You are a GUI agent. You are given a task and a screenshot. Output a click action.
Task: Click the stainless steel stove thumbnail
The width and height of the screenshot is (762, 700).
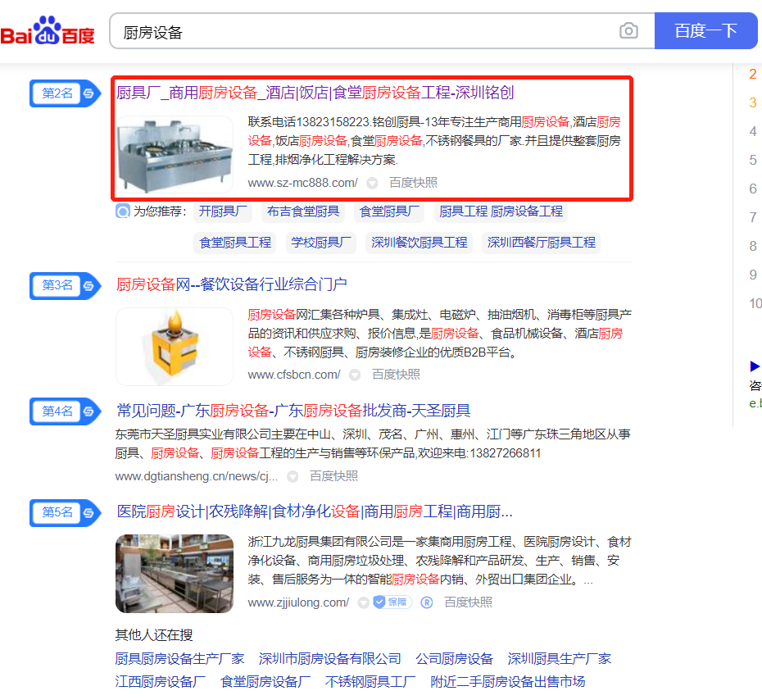pyautogui.click(x=175, y=155)
